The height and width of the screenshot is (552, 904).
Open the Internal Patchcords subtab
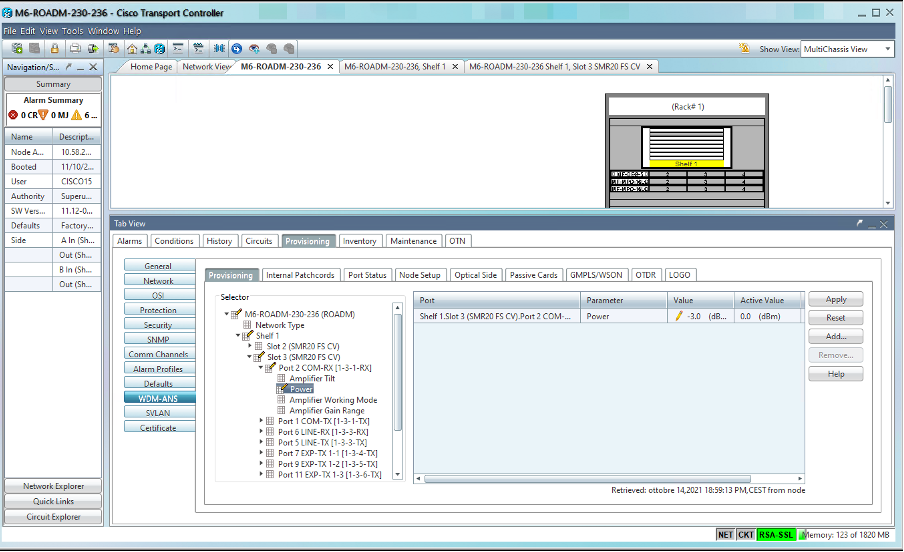[x=300, y=275]
